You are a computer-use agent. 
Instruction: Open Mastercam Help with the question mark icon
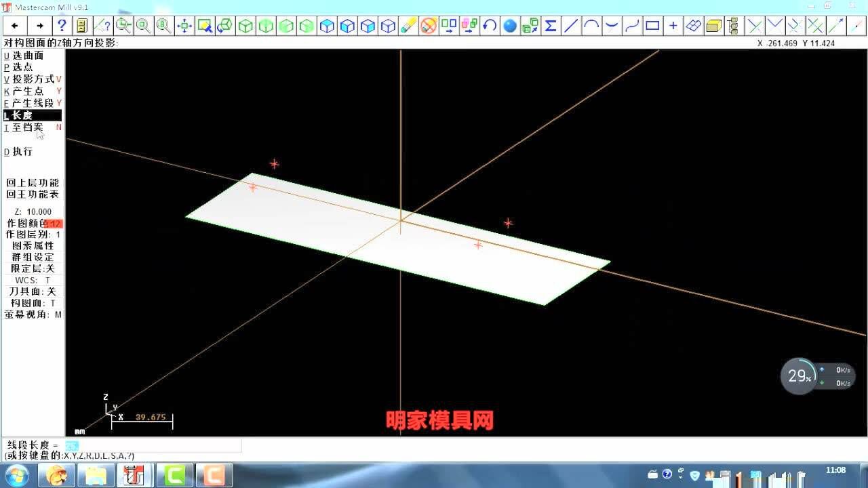[x=62, y=25]
